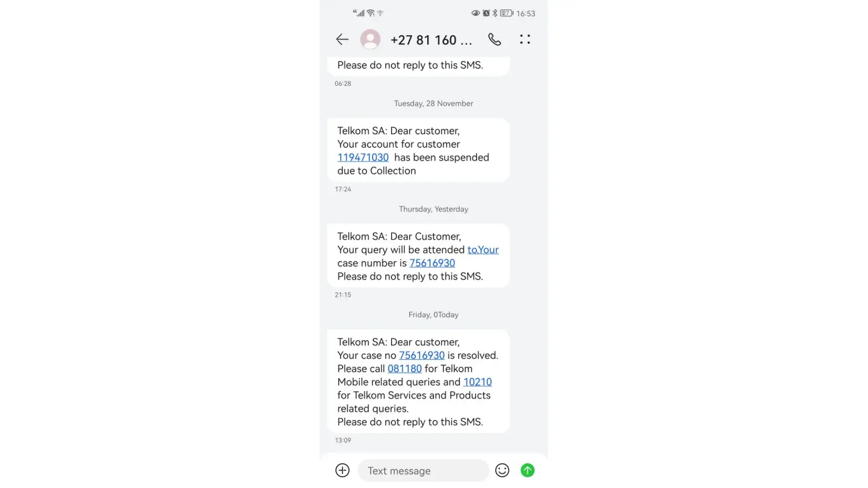The width and height of the screenshot is (868, 488).
Task: Tap the Wi-Fi signal status icon
Action: (x=371, y=13)
